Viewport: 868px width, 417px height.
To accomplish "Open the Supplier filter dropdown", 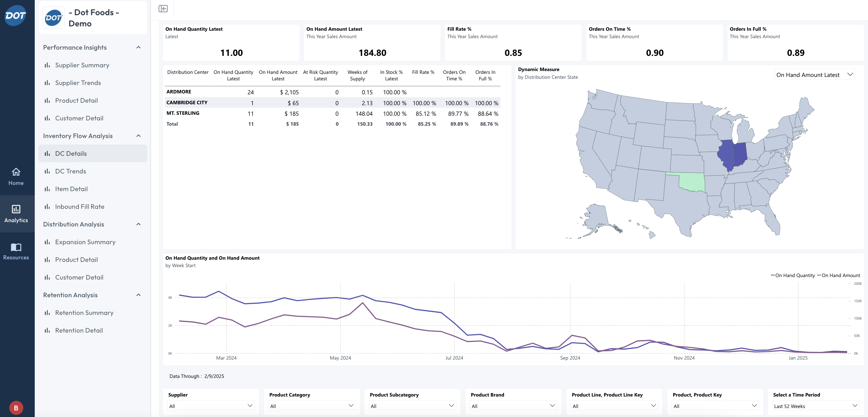I will tap(211, 406).
